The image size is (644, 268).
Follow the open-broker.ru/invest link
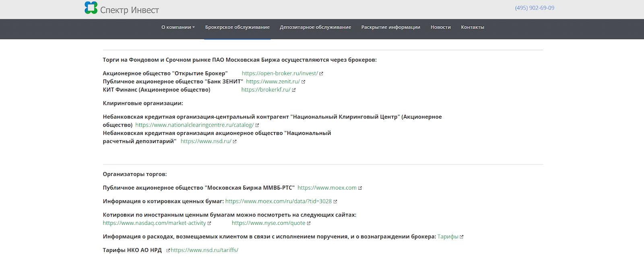pos(280,74)
